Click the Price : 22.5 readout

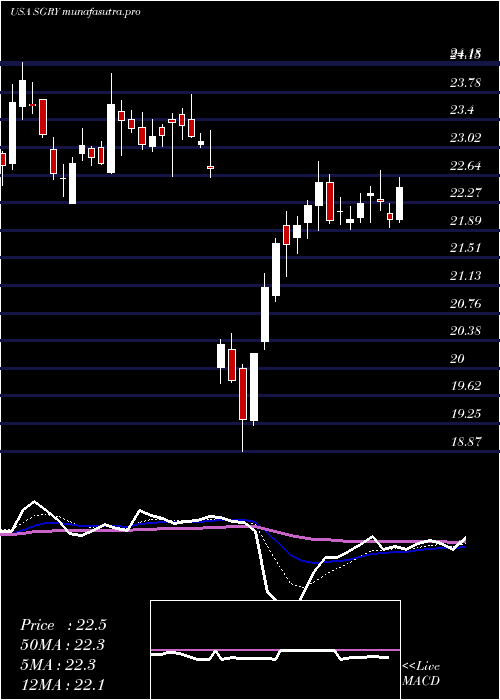[x=63, y=625]
